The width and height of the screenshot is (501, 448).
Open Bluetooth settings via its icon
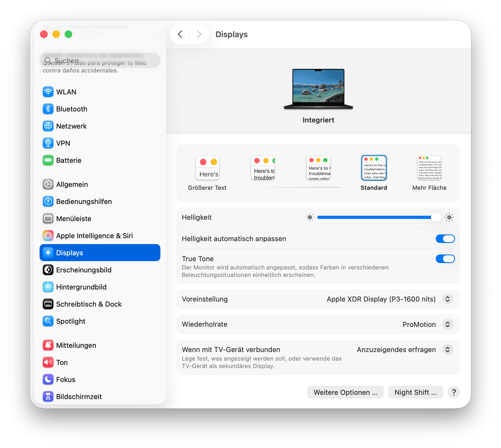[x=48, y=109]
